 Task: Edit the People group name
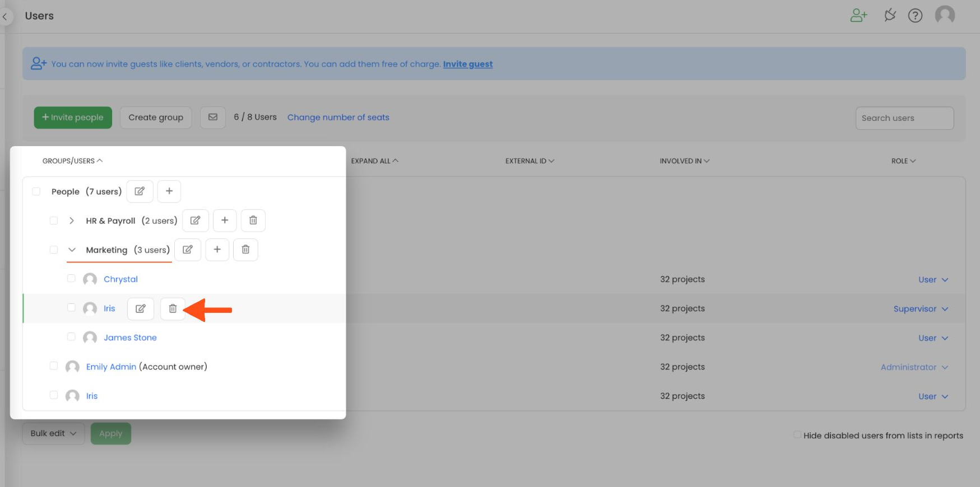pos(140,191)
